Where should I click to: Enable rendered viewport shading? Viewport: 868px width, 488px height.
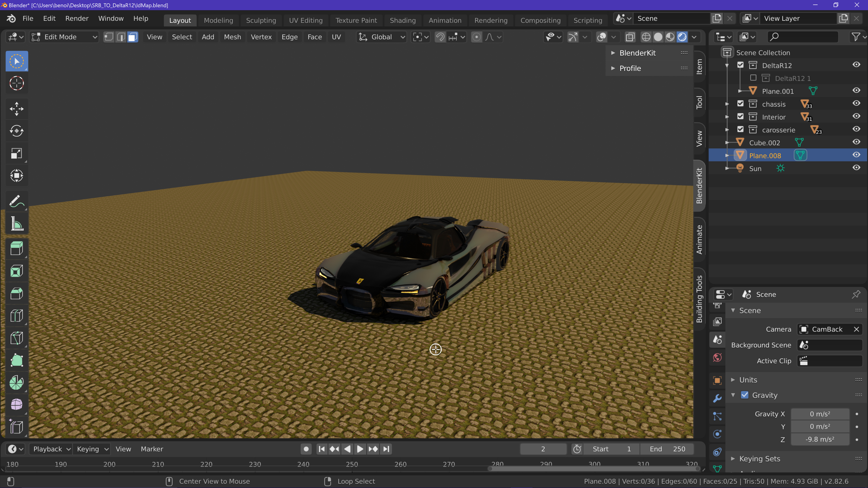pos(682,37)
